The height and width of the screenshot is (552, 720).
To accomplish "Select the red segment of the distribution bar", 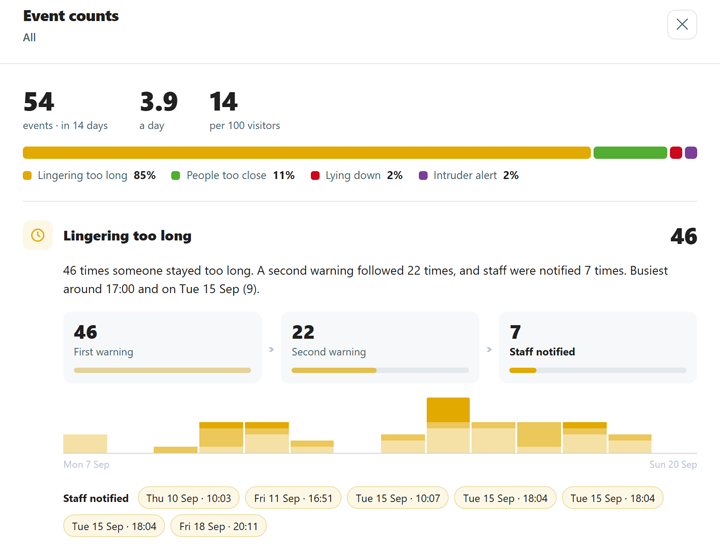I will click(x=676, y=153).
